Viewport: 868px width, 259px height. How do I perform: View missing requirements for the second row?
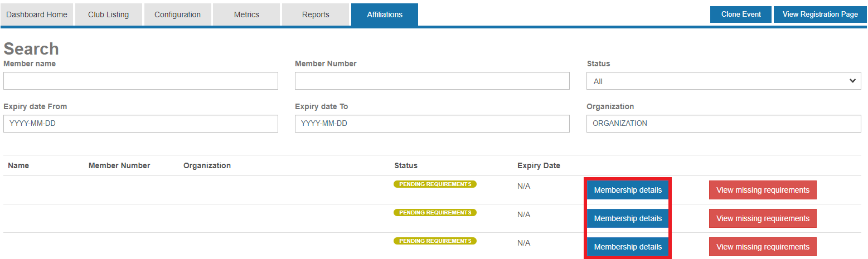(763, 218)
